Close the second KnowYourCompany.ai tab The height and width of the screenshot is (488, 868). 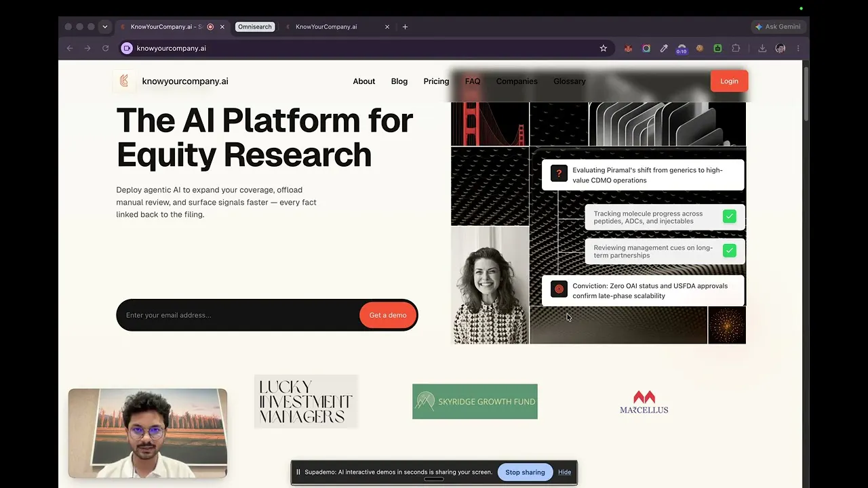click(x=387, y=26)
